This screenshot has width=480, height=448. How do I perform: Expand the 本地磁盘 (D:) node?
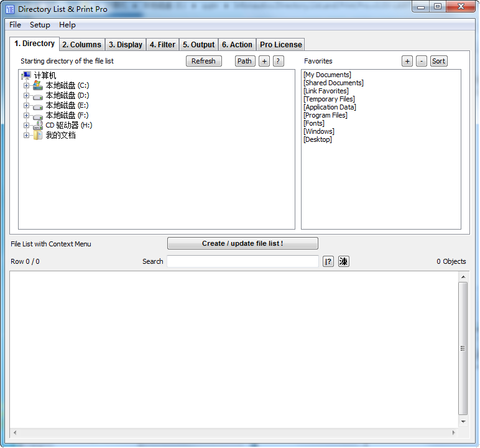pos(26,96)
